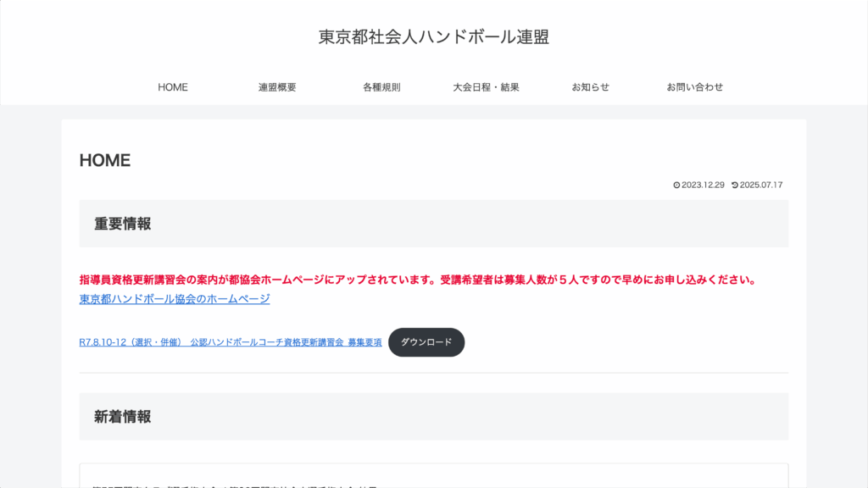Open the R7.8.10-12 coach renewal course PDF link

point(231,342)
